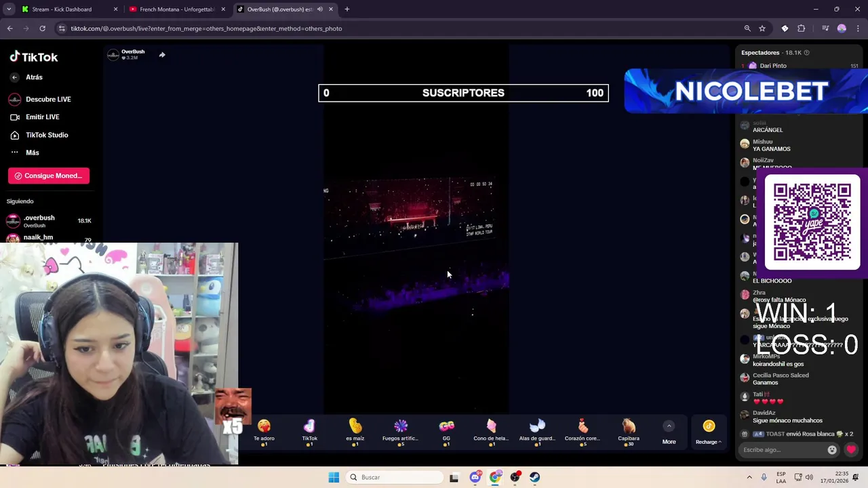Send the Alas de guardián gift
Screen dimensions: 868x488
click(537, 431)
